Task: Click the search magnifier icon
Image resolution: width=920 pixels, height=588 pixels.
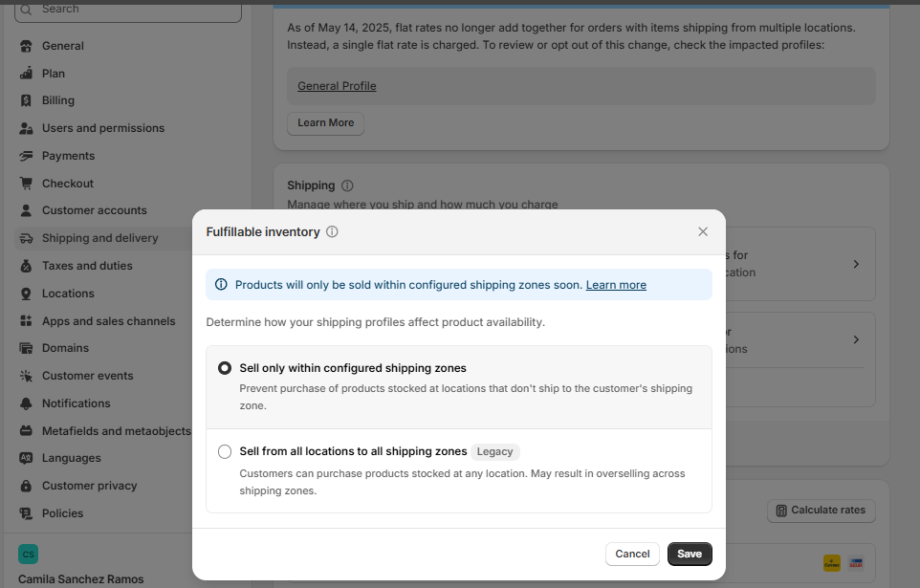Action: click(26, 10)
